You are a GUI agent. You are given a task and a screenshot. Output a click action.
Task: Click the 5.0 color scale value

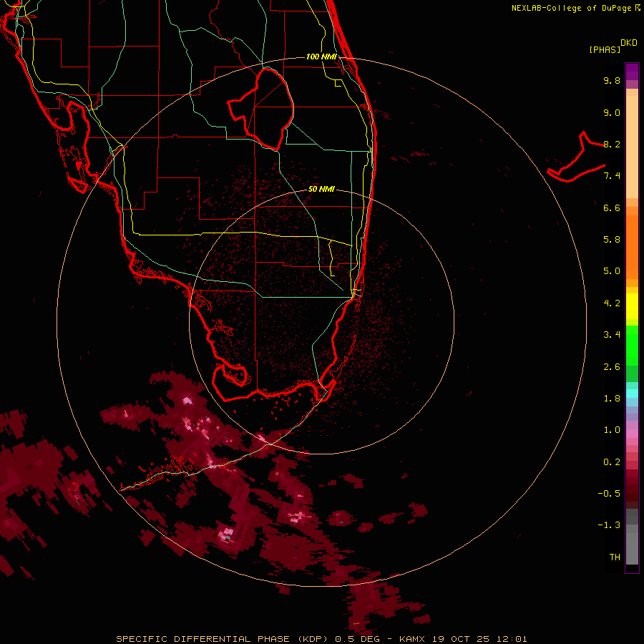click(x=612, y=271)
